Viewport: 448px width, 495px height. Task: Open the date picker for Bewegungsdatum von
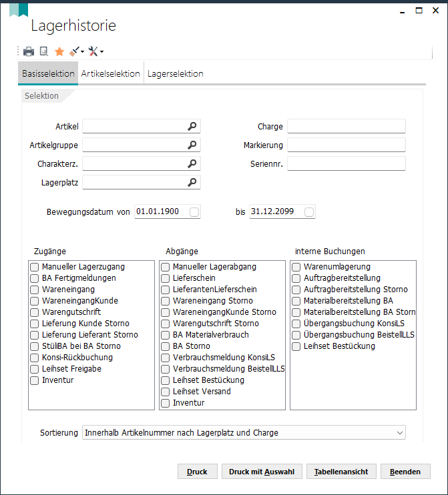(x=194, y=212)
